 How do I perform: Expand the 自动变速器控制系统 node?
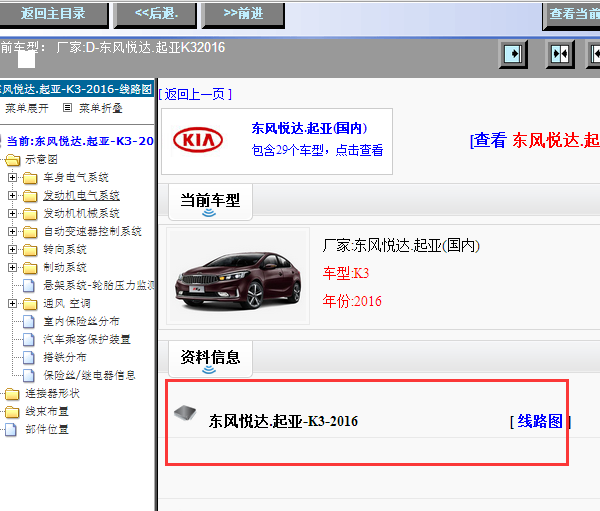(x=12, y=231)
